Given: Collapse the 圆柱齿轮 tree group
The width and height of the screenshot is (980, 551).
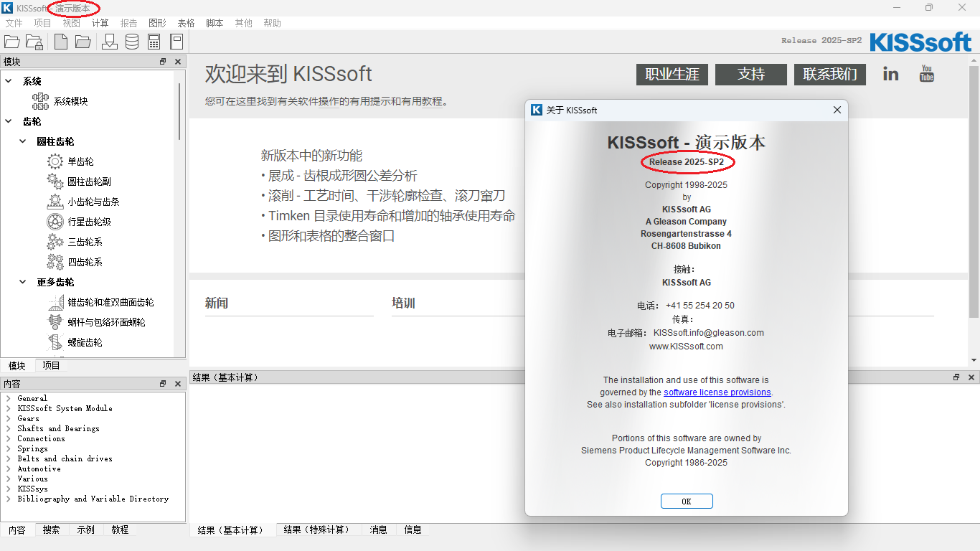Looking at the screenshot, I should pyautogui.click(x=23, y=141).
